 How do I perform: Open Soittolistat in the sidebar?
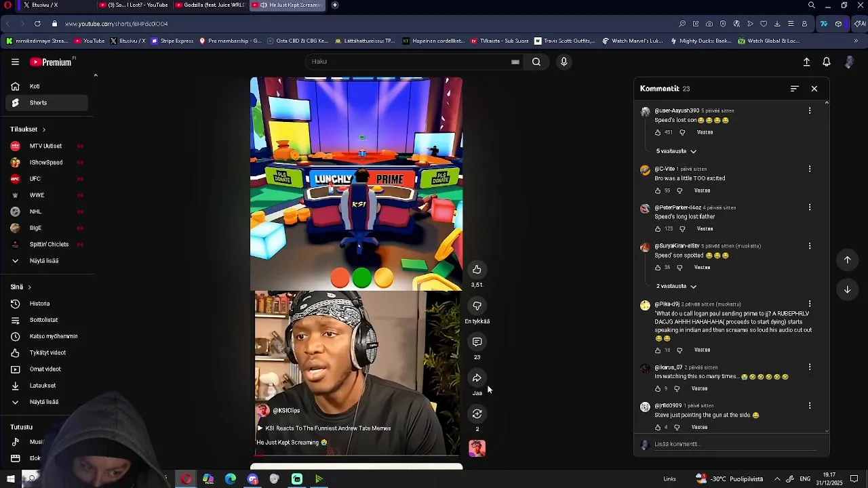pyautogui.click(x=47, y=320)
